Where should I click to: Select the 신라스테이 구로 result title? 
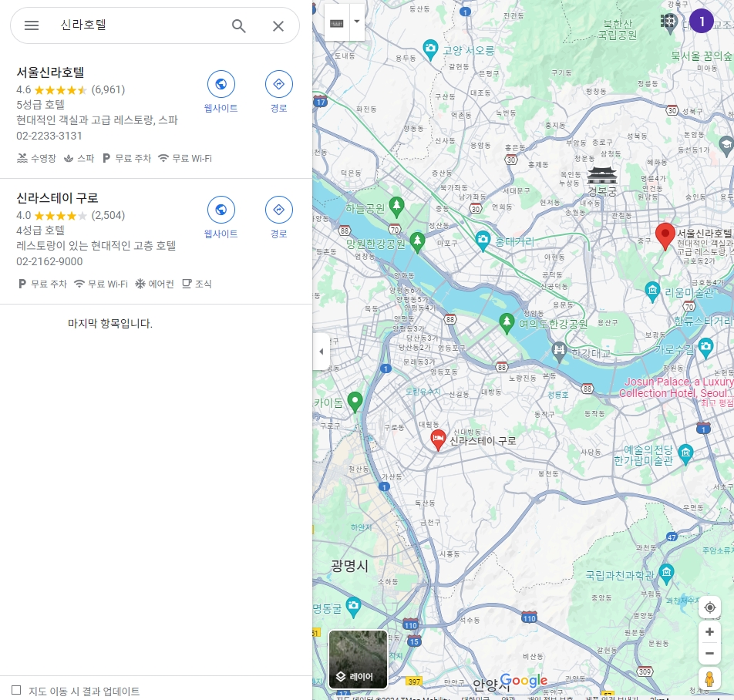tap(57, 198)
